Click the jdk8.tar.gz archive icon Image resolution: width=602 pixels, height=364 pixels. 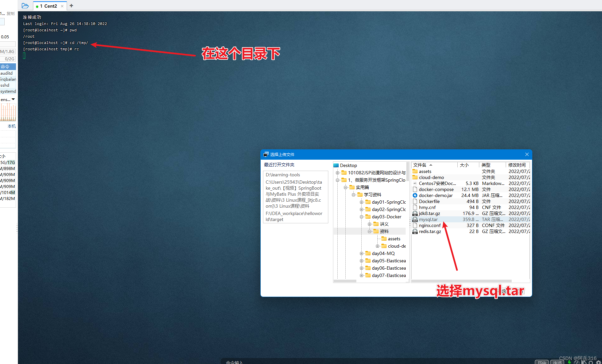[415, 213]
